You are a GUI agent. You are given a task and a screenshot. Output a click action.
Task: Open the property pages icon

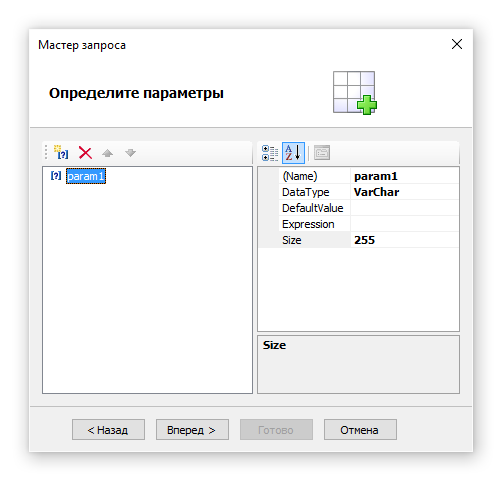point(322,153)
